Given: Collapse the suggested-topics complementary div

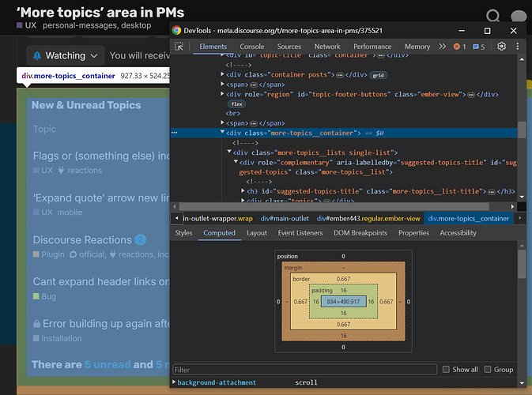Looking at the screenshot, I should pyautogui.click(x=236, y=162).
